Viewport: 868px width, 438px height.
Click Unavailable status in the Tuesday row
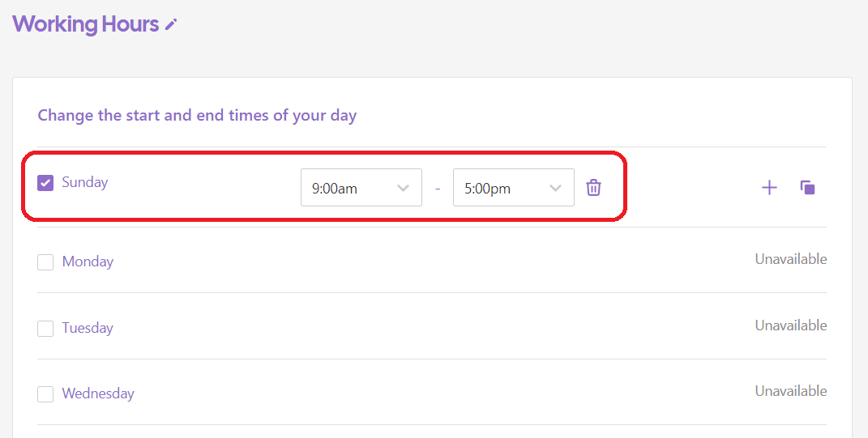coord(790,325)
